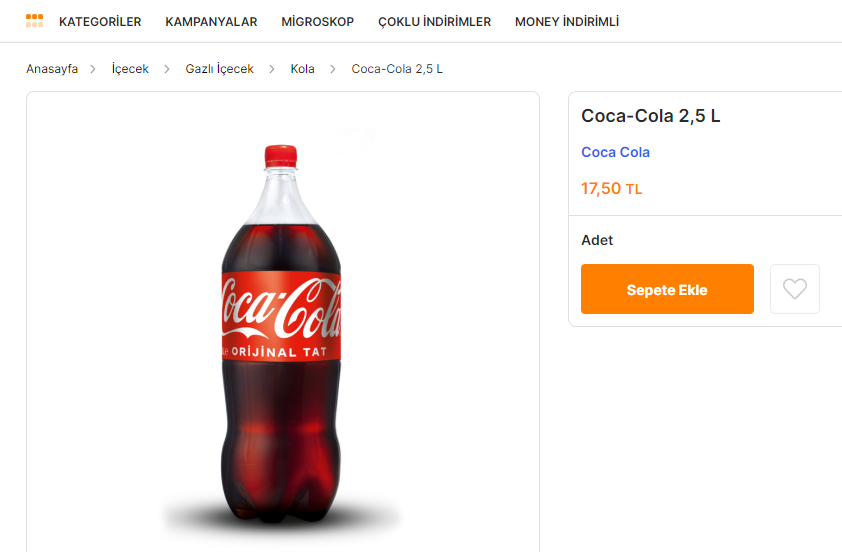This screenshot has height=552, width=842.
Task: Open the blue Coca Cola brand link
Action: 615,152
